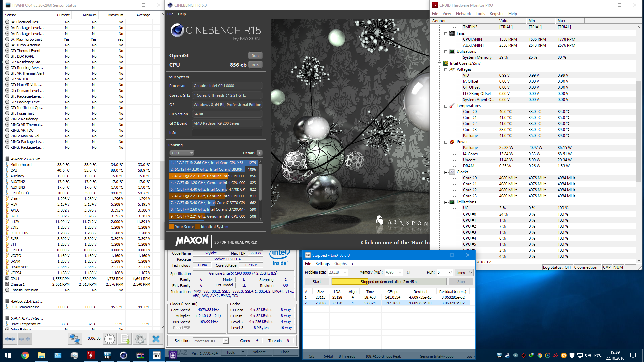This screenshot has width=644, height=362.
Task: Click Validate button in CPU-Z
Action: click(259, 352)
